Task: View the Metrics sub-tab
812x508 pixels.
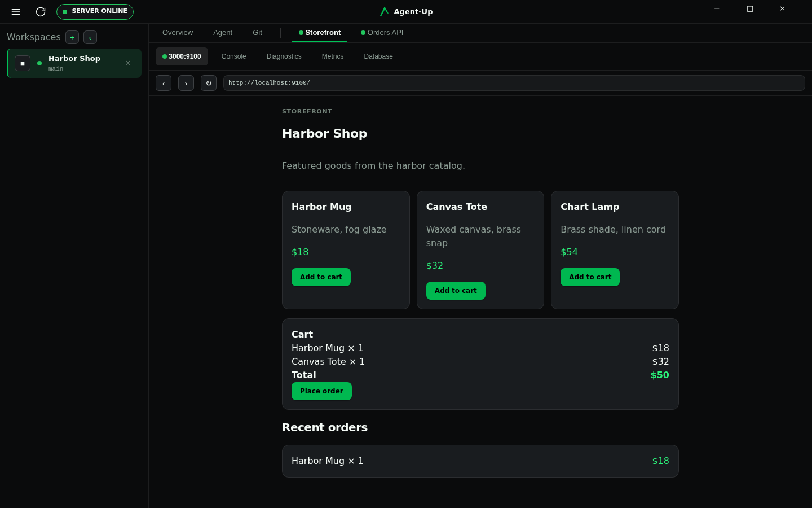Action: [x=333, y=56]
